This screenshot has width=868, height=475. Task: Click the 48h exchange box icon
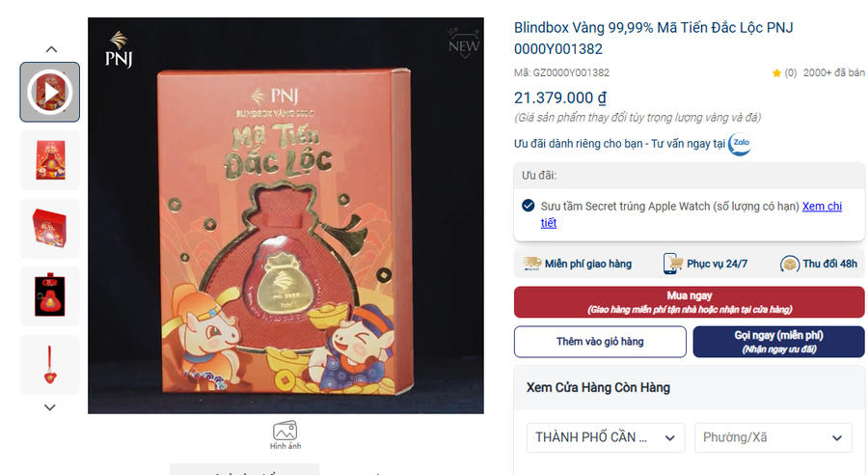click(x=789, y=265)
